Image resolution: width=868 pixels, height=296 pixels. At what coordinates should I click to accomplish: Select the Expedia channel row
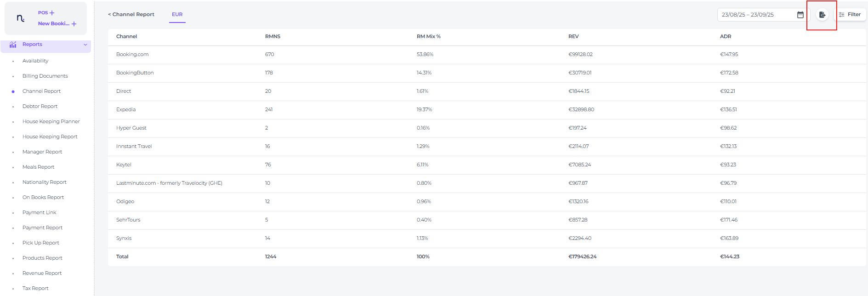click(x=126, y=109)
